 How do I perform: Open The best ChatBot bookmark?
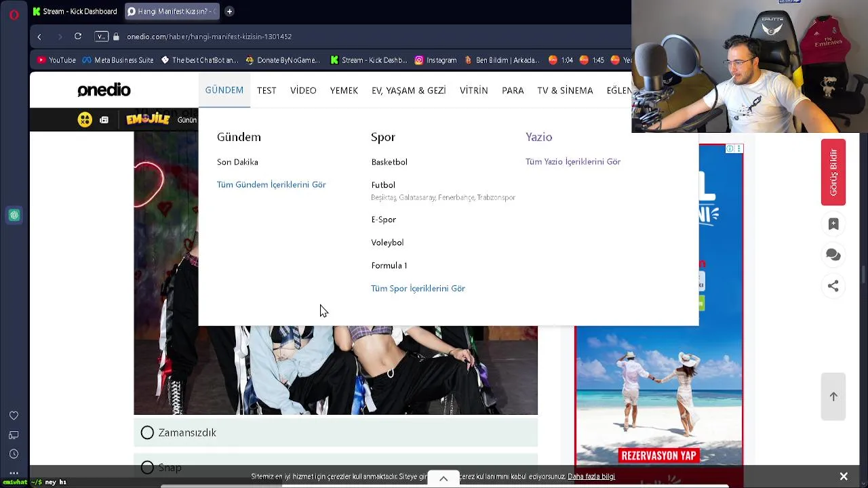(x=199, y=60)
